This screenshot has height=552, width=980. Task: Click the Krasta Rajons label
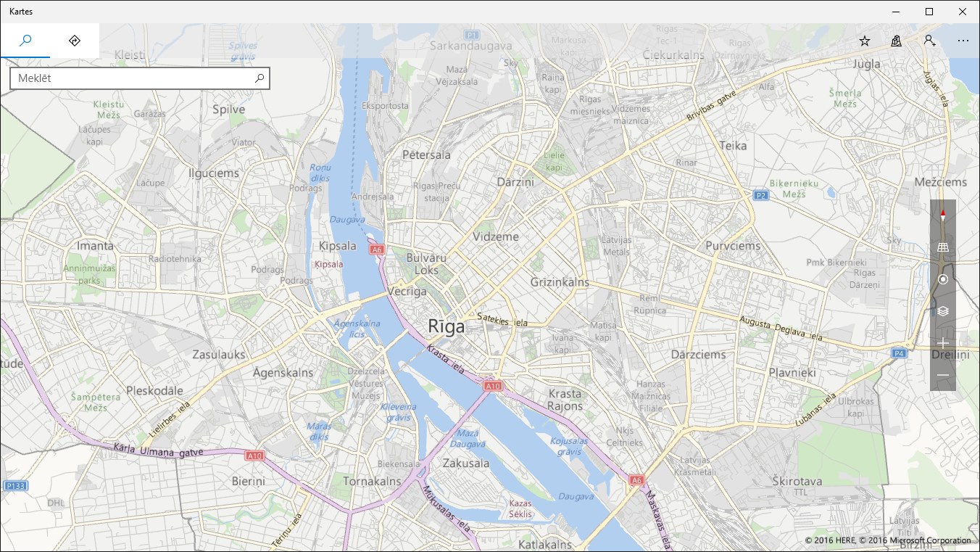pos(565,400)
